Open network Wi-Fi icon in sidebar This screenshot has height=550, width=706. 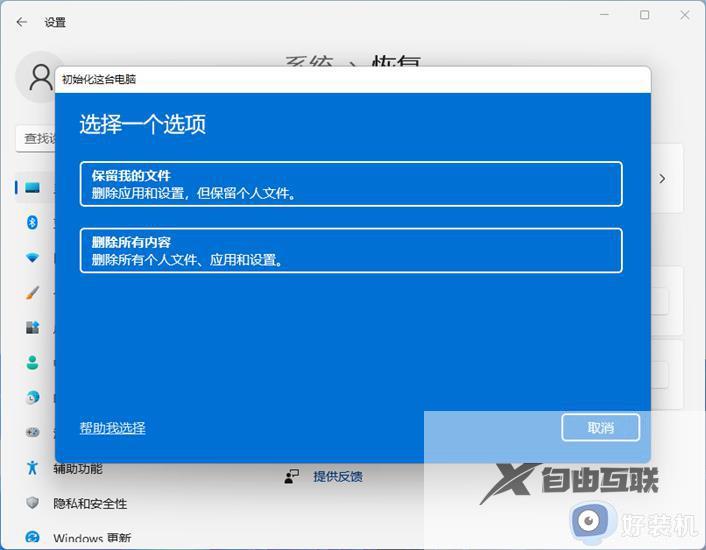(32, 257)
